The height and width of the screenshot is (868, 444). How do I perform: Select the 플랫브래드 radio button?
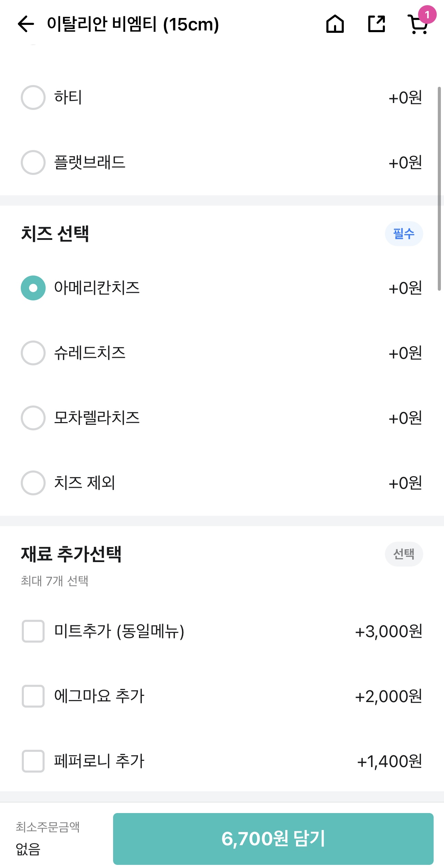click(33, 162)
